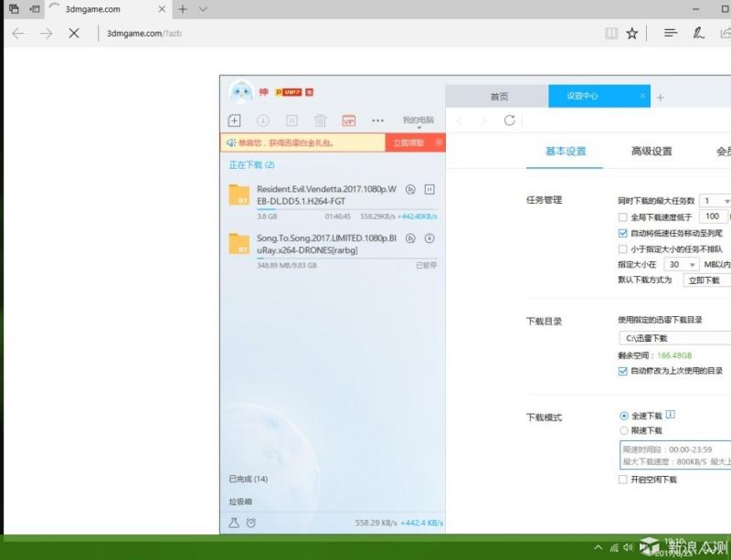Open 正在下载 (2) list
Viewport: 731px width, 560px height.
pos(251,164)
